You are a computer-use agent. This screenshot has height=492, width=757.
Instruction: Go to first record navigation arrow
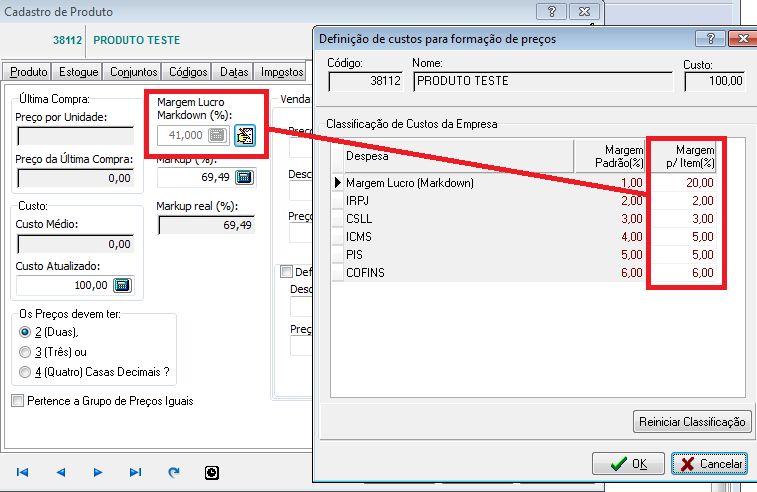click(23, 472)
